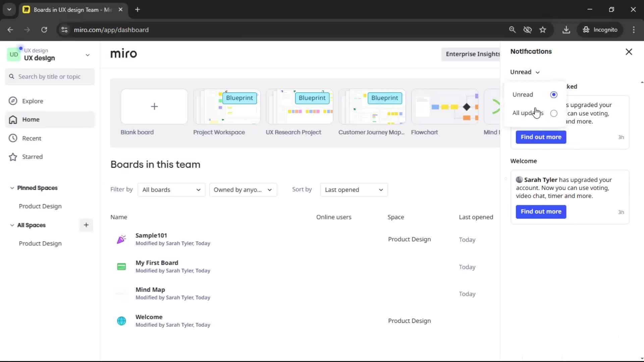Click the Welcome board globe icon
Screen dimensions: 644x362
point(121,321)
